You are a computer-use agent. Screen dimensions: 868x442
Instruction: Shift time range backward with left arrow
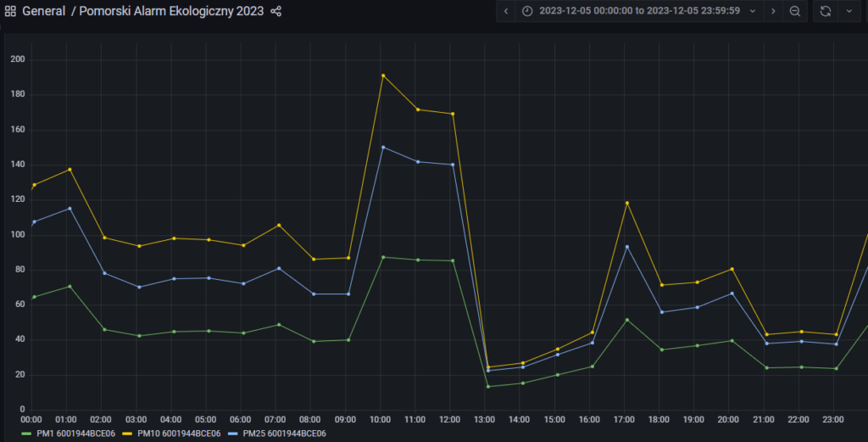pyautogui.click(x=506, y=11)
